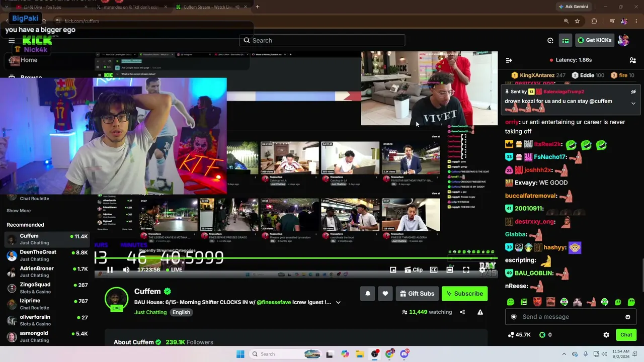The width and height of the screenshot is (644, 362).
Task: Open mini-player mode icon in player controls
Action: [393, 270]
